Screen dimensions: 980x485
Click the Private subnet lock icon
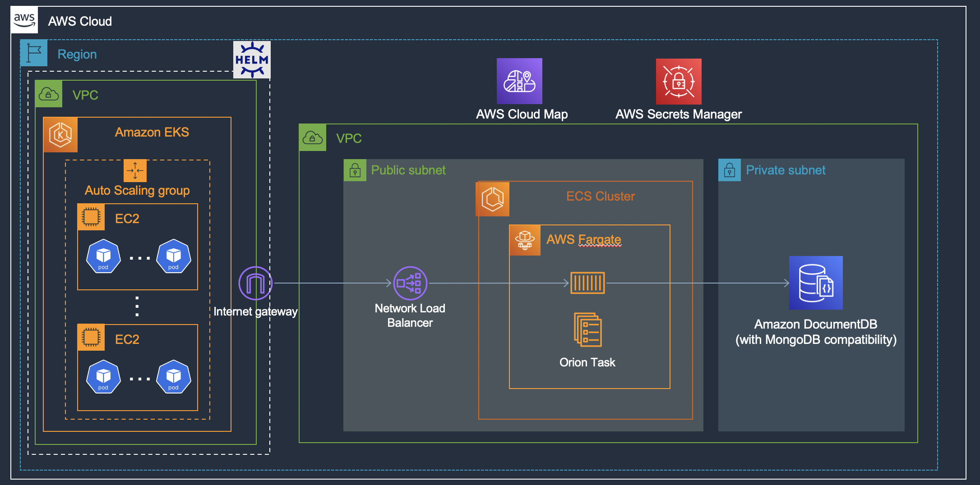point(730,170)
